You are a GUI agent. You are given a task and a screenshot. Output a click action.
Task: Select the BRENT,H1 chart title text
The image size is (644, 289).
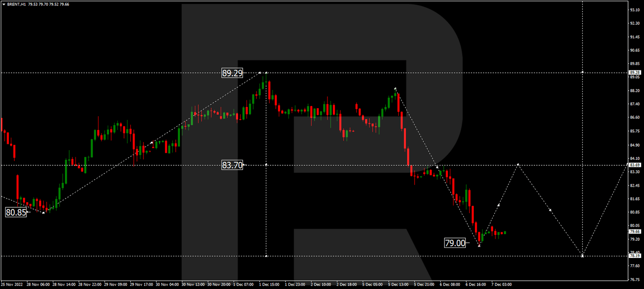[x=16, y=4]
